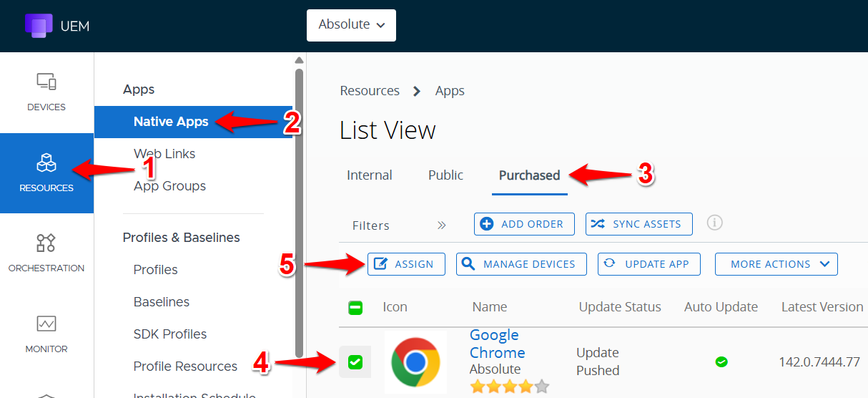This screenshot has height=398, width=868.
Task: Click the star rating under Google Chrome
Action: pos(510,387)
